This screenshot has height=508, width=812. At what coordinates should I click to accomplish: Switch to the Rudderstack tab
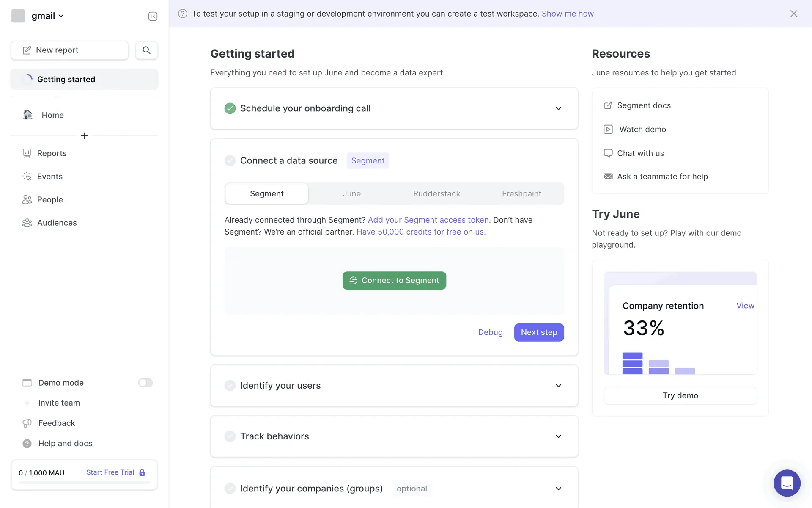point(436,193)
